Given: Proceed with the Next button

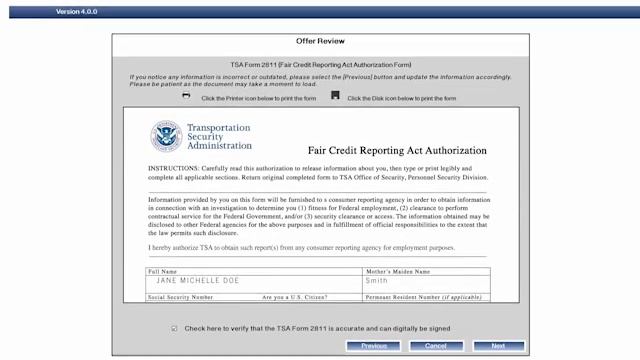Looking at the screenshot, I should (x=499, y=346).
